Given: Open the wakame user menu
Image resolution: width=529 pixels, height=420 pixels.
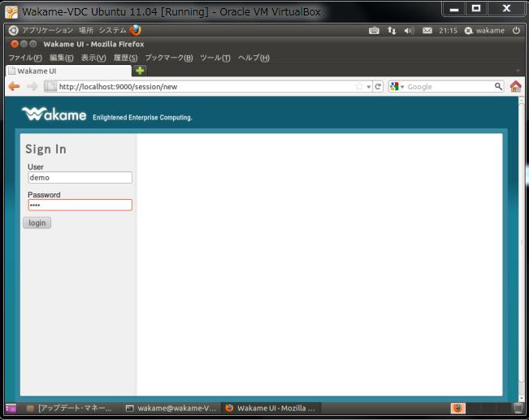Looking at the screenshot, I should 484,31.
